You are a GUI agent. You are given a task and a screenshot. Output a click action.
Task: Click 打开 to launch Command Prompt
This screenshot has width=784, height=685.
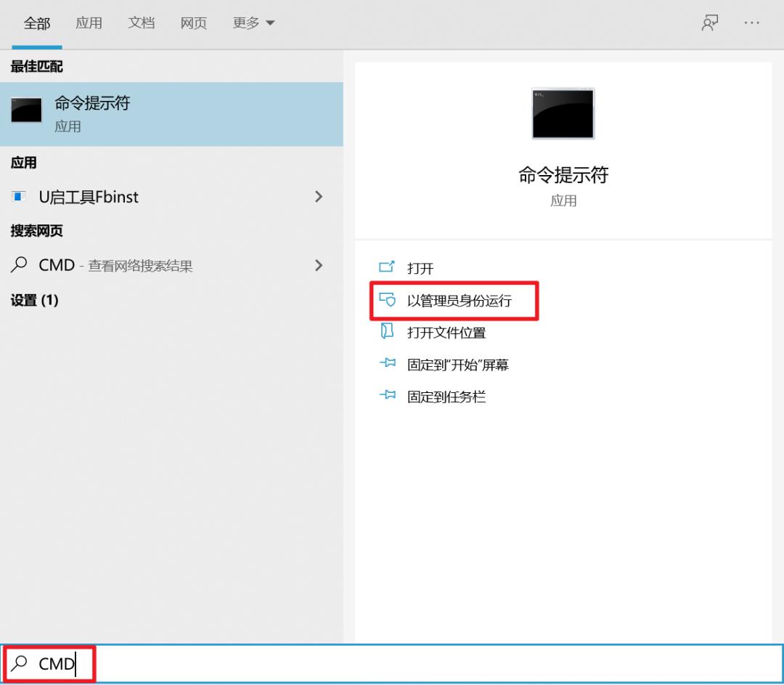pyautogui.click(x=419, y=267)
